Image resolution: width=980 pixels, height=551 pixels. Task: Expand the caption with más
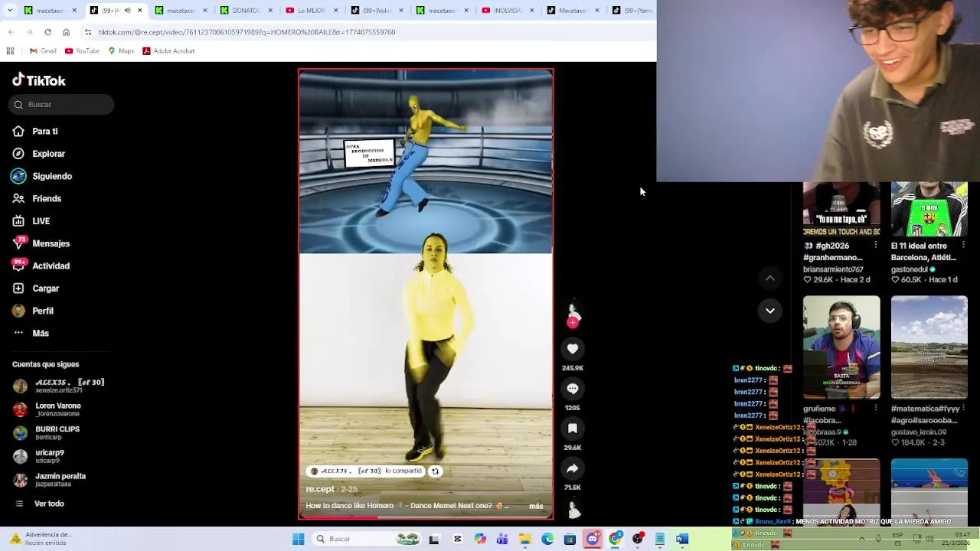click(x=536, y=506)
